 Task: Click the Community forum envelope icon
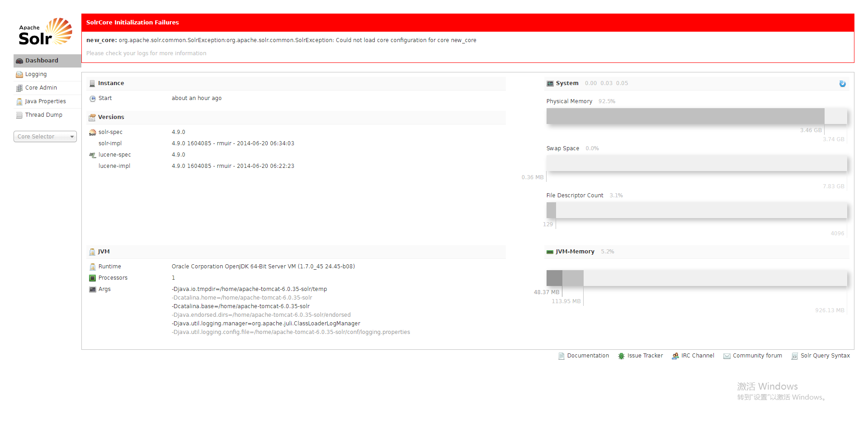pyautogui.click(x=727, y=356)
